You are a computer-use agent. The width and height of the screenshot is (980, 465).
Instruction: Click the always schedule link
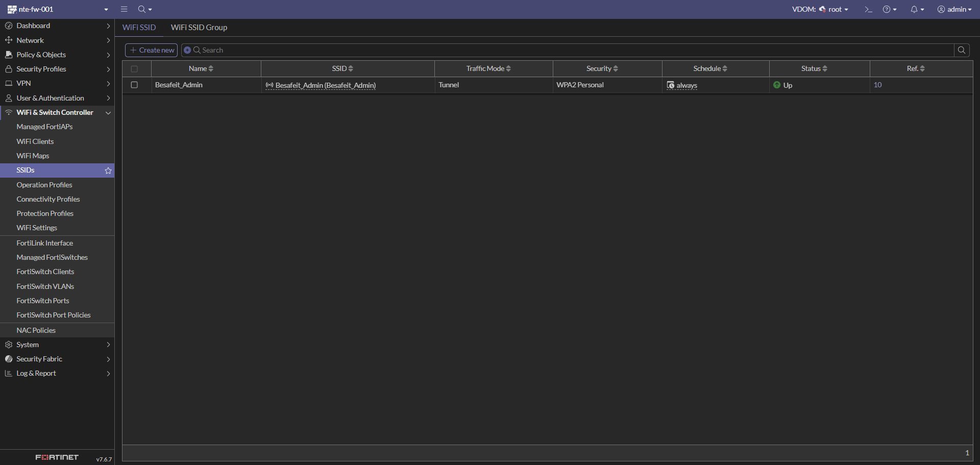click(687, 85)
